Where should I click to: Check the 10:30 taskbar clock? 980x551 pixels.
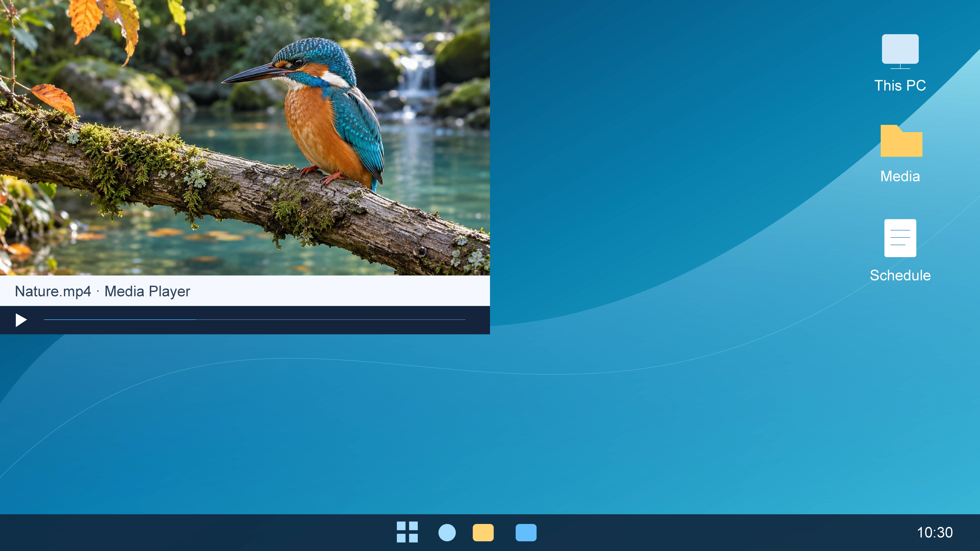point(935,532)
